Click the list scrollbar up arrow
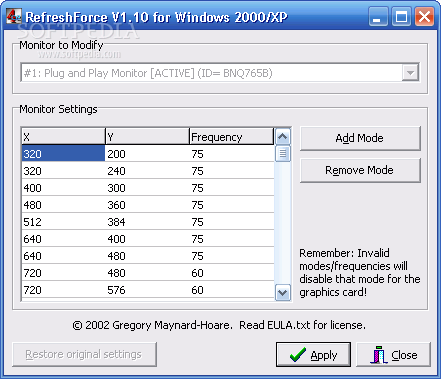The image size is (441, 379). tap(283, 136)
